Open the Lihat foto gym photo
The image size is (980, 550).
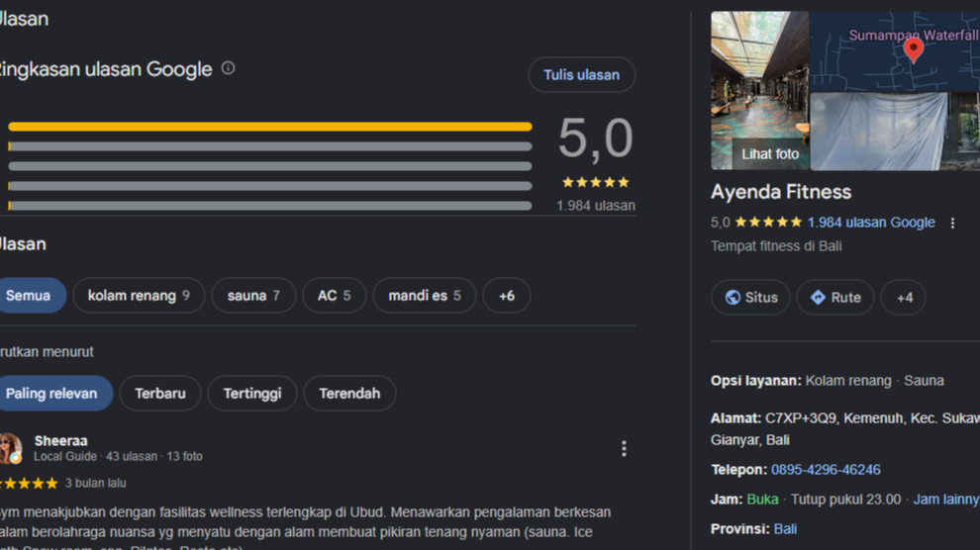point(759,91)
